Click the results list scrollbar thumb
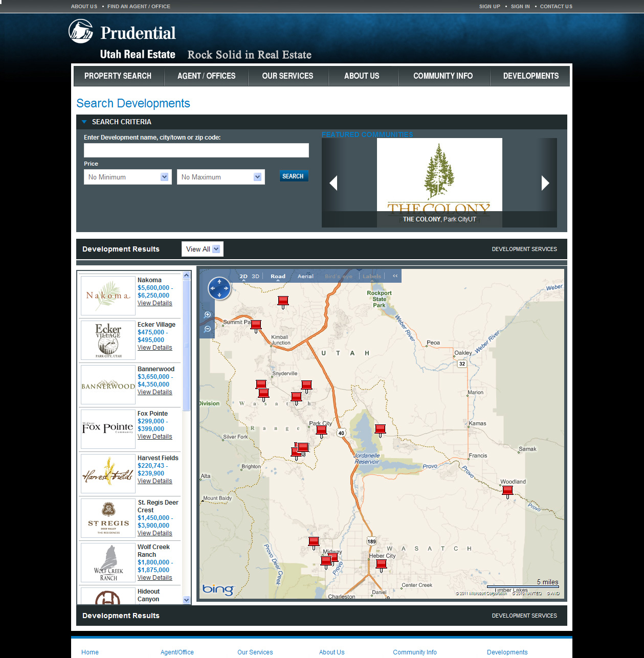 [x=186, y=345]
